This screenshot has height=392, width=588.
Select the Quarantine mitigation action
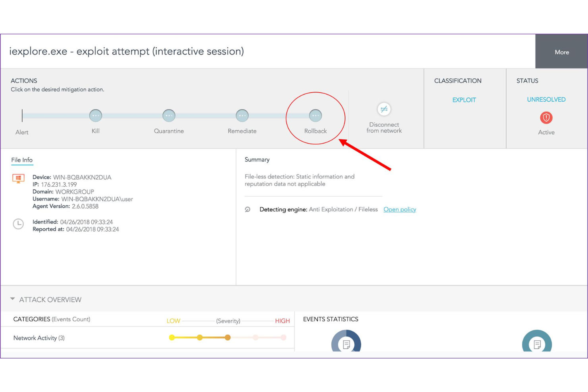tap(169, 116)
